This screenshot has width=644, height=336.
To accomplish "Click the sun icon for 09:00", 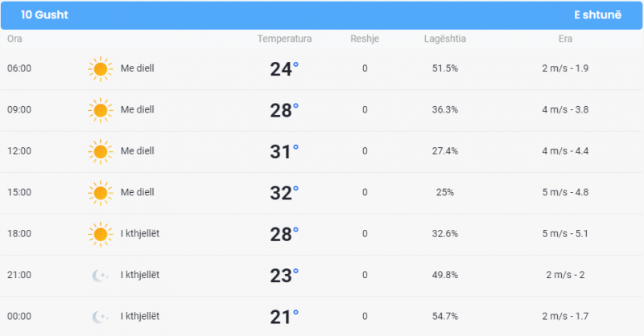I will [100, 110].
